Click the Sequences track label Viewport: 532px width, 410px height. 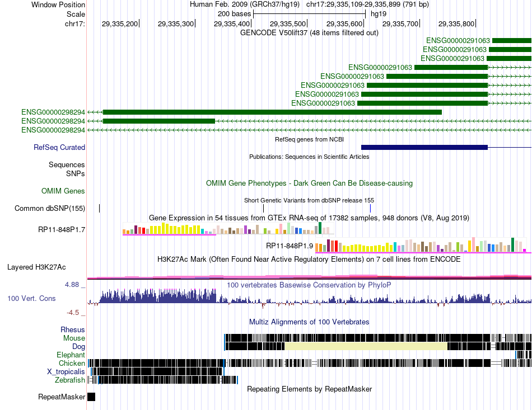coord(67,164)
